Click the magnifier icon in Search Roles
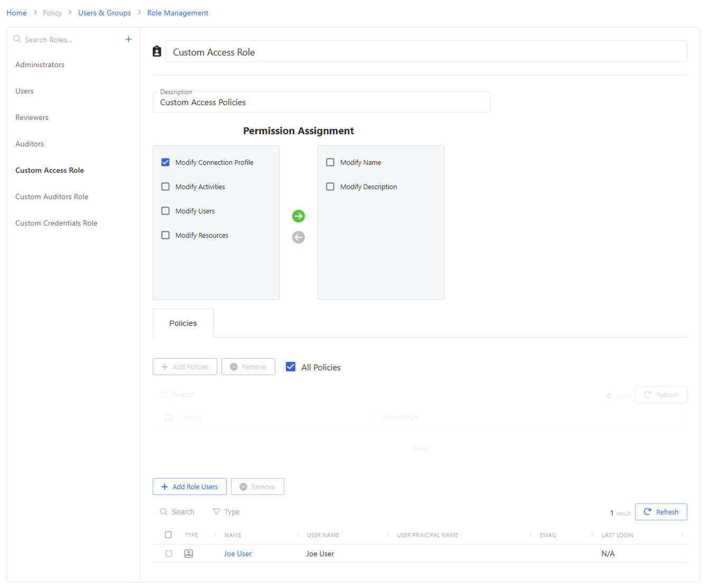This screenshot has height=588, width=708. tap(17, 39)
